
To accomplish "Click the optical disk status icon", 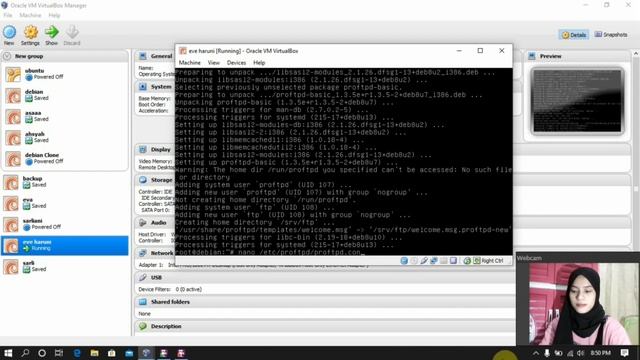I will (414, 260).
